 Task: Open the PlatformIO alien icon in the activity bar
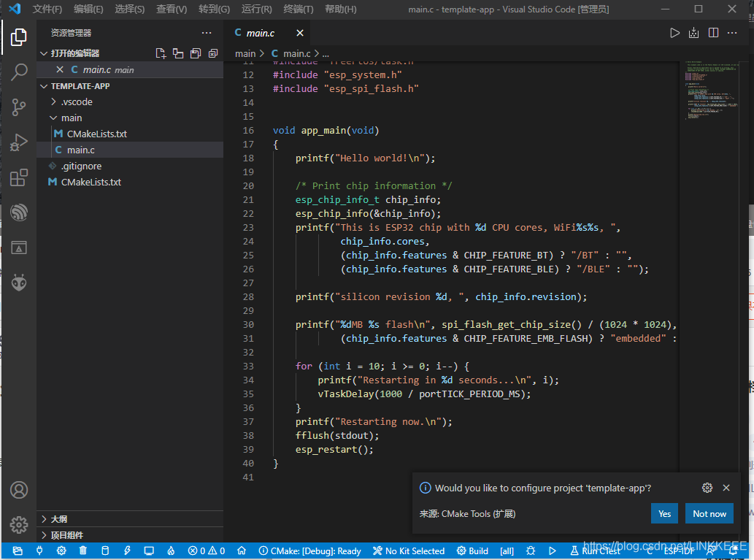point(19,283)
